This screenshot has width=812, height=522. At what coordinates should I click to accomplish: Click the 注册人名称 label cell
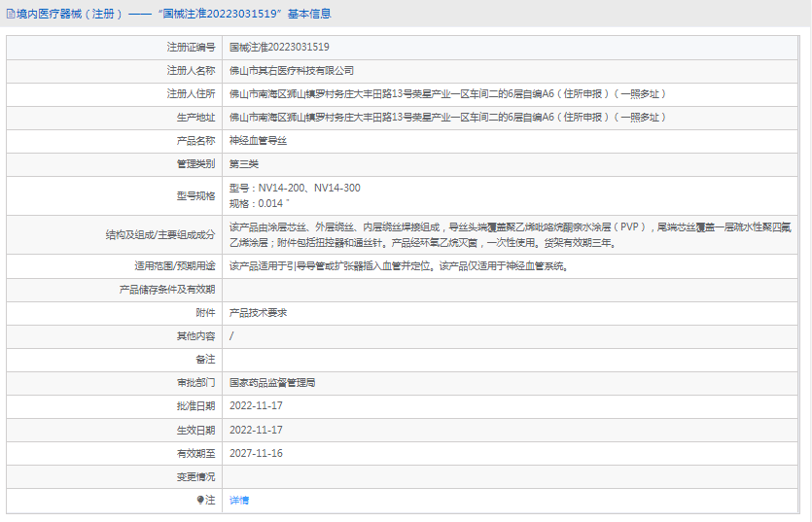(x=115, y=71)
